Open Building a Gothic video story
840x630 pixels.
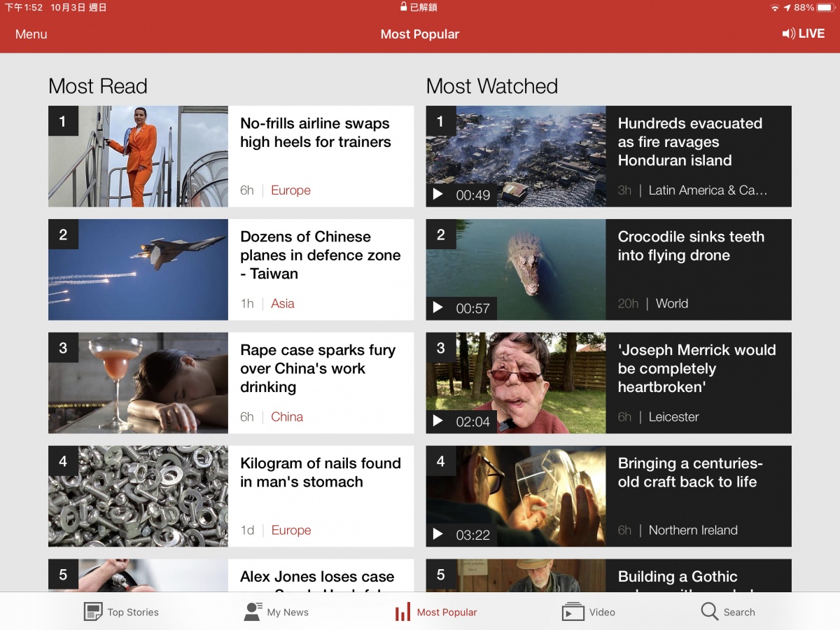pos(677,577)
